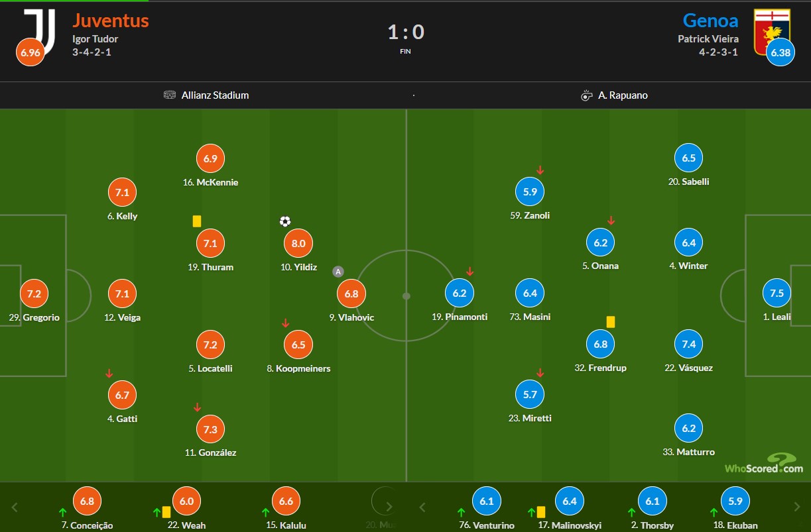Viewport: 811px width, 532px height.
Task: Show previous Genoa substitutes with left chevron
Action: [422, 507]
